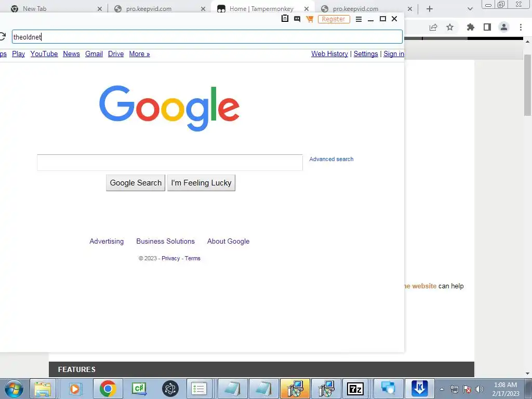Bookmark this tab with the star icon
Viewport: 532px width, 399px height.
point(450,27)
